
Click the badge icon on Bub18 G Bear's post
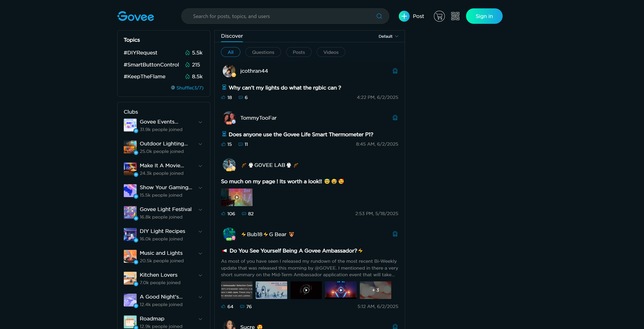point(395,234)
